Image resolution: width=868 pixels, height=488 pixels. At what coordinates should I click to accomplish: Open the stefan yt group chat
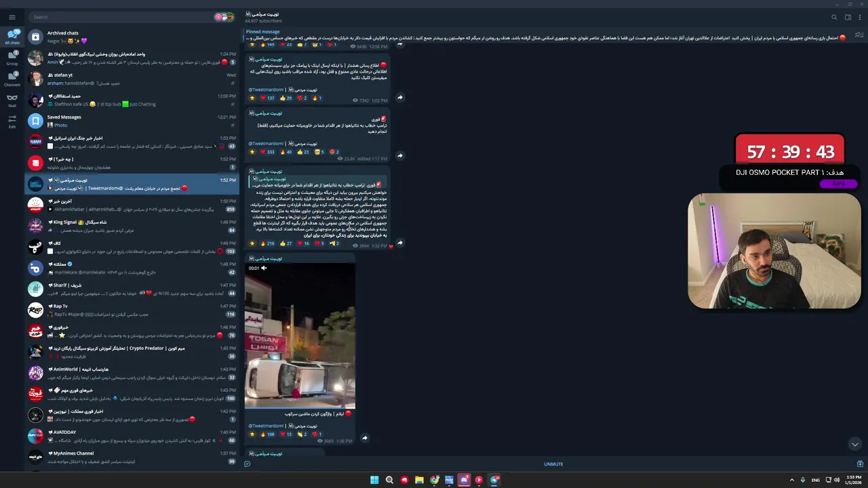pyautogui.click(x=132, y=79)
